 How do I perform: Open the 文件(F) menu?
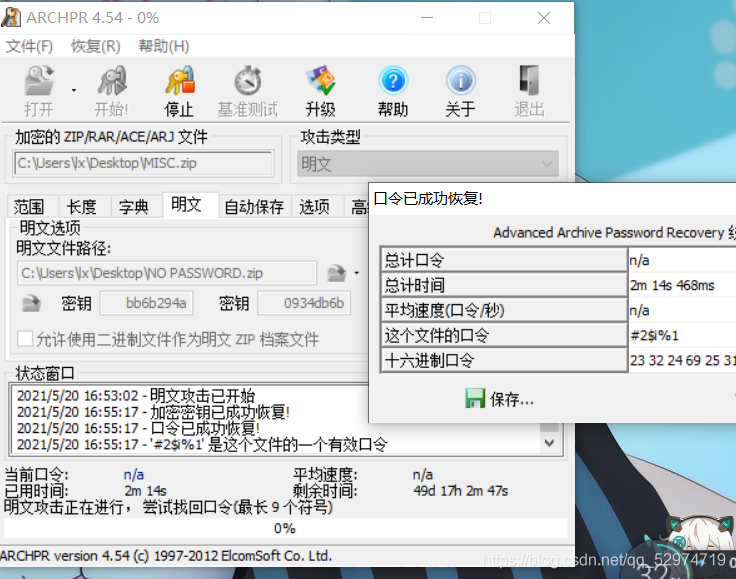click(x=29, y=46)
